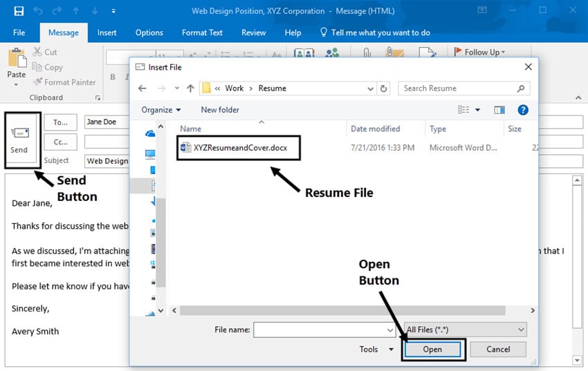Click New folder
This screenshot has height=371, width=588.
click(x=220, y=110)
